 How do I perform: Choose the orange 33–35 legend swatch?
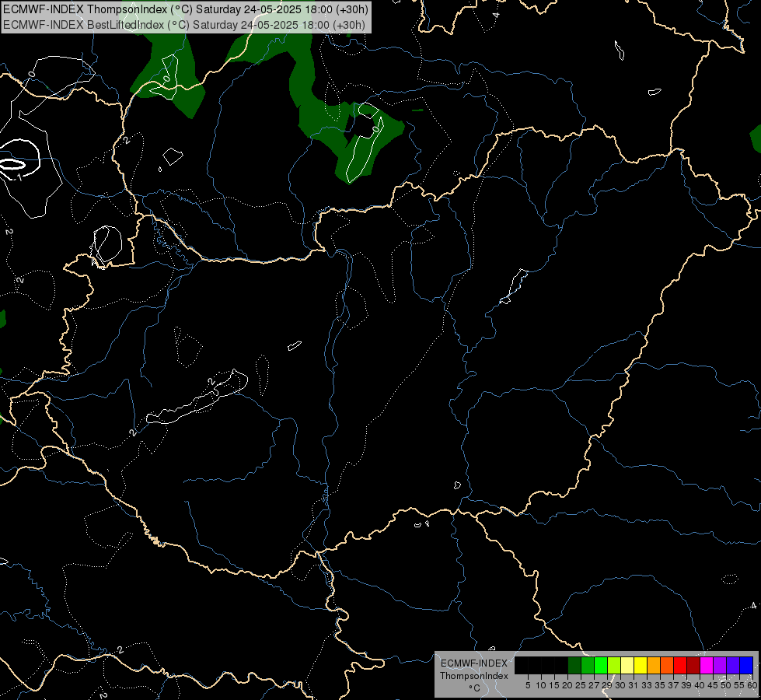pyautogui.click(x=653, y=666)
